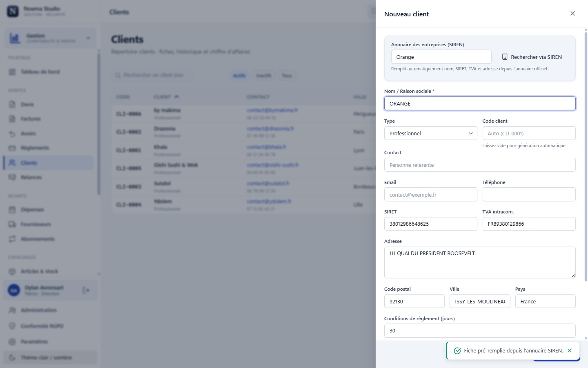Open the Khala client row
Viewport: 588px width, 368px height.
[244, 150]
